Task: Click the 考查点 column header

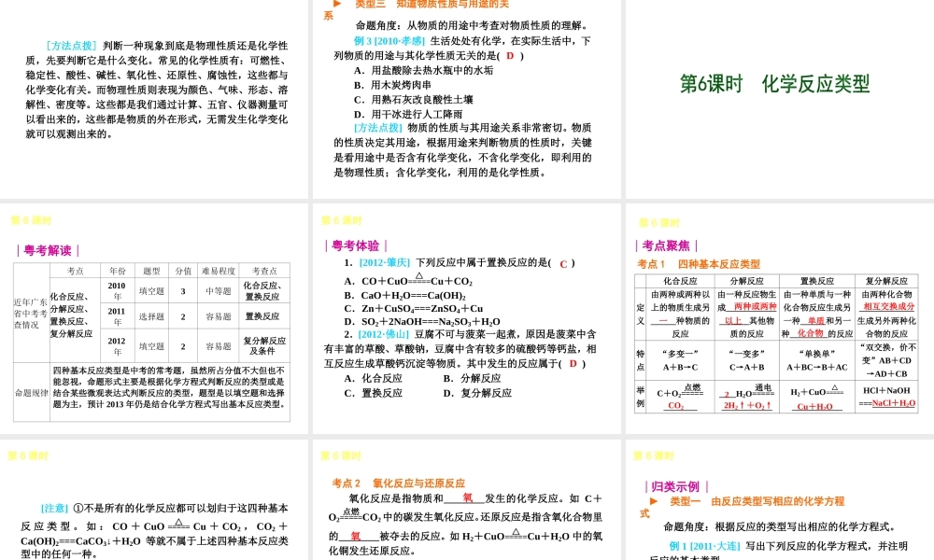Action: 264,271
